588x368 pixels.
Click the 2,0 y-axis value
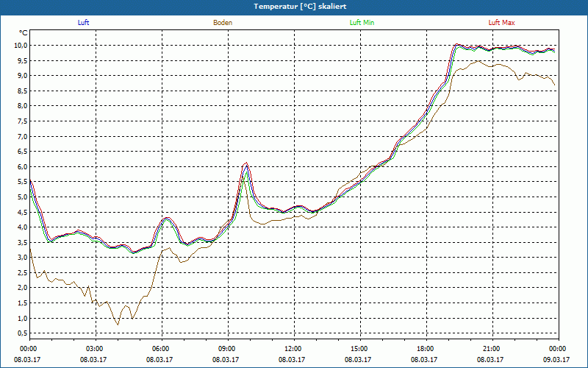pos(23,288)
